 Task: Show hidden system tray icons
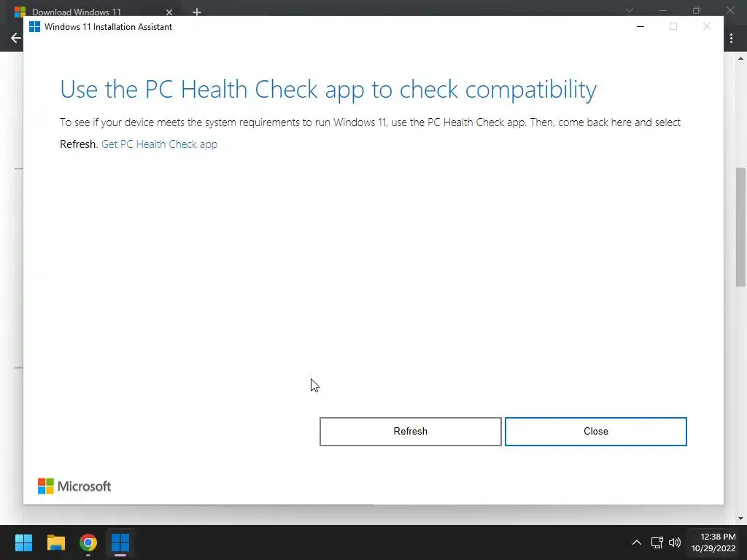click(x=636, y=542)
